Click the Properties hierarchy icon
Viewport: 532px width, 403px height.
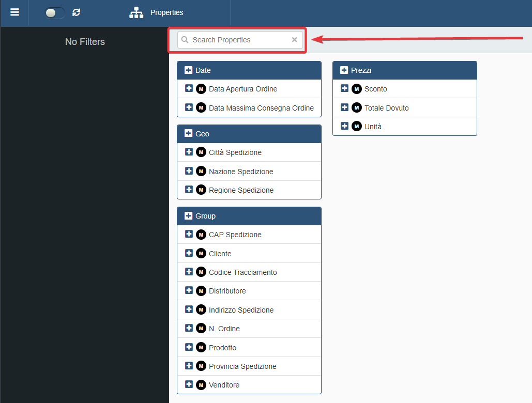pos(136,12)
